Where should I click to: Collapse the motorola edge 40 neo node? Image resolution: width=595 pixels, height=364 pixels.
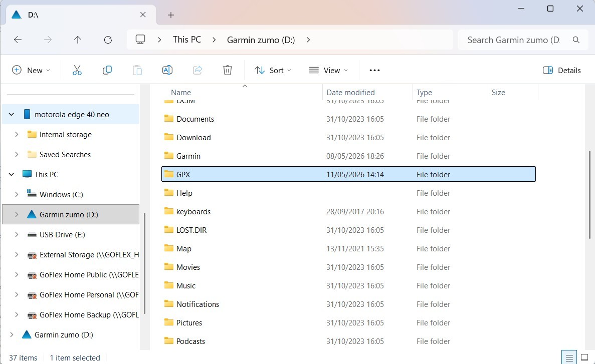click(12, 114)
